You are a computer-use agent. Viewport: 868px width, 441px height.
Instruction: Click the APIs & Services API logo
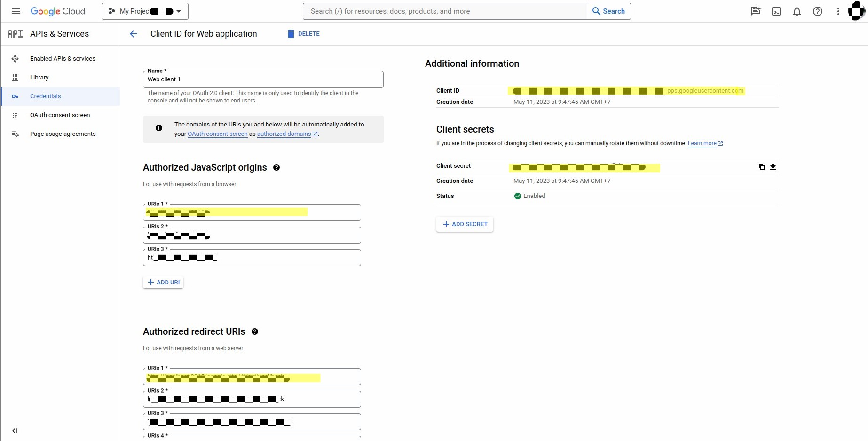[x=15, y=33]
